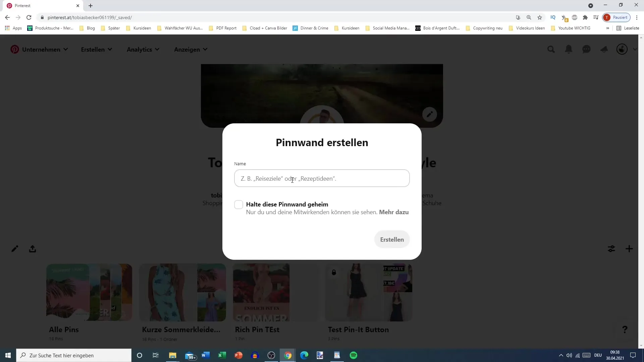Click the Erstellen button in dialog

click(x=392, y=239)
